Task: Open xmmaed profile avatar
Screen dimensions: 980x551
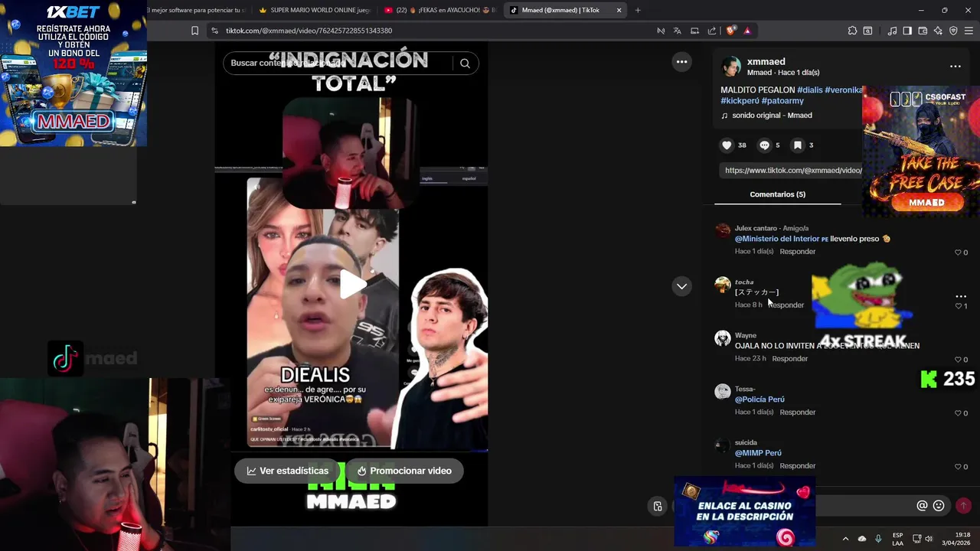Action: coord(731,67)
